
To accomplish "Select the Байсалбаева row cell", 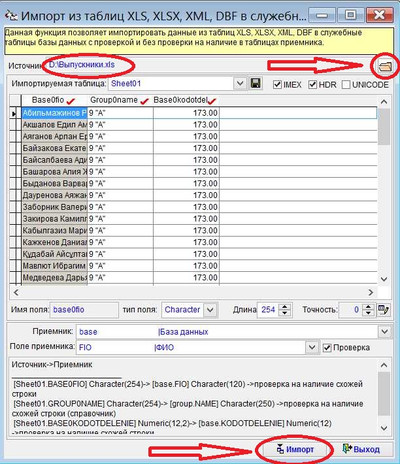I will click(x=54, y=160).
